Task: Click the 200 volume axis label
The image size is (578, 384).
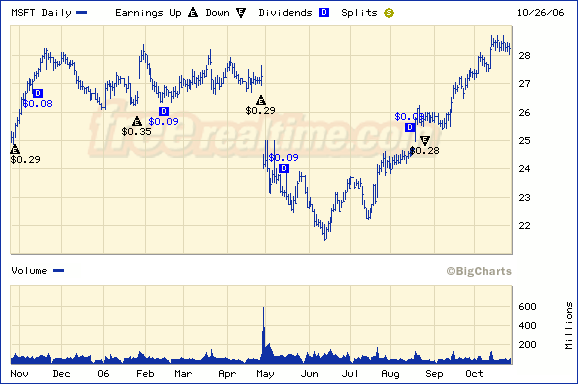Action: (x=527, y=345)
